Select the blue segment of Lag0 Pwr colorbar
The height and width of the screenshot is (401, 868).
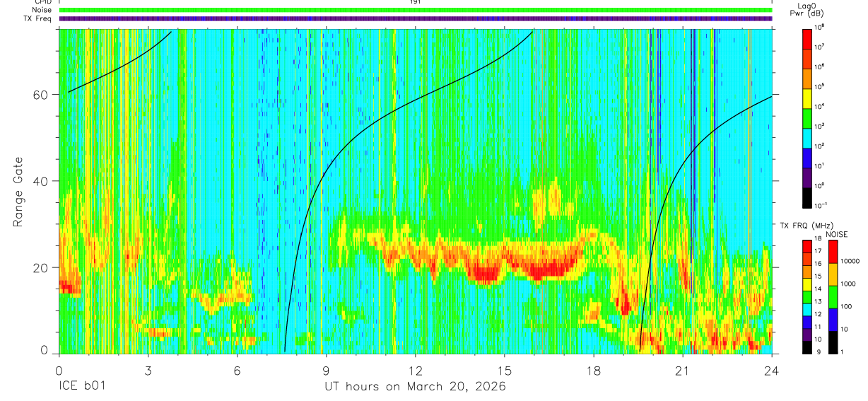click(807, 156)
